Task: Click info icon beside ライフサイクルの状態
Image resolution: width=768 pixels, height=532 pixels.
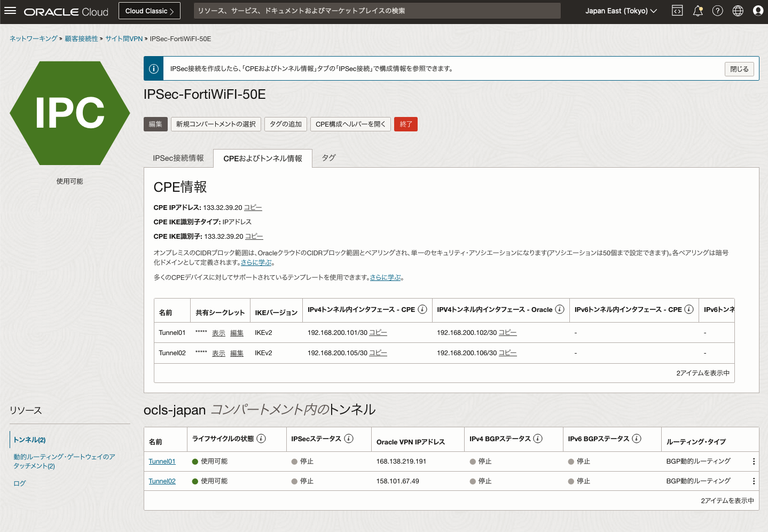Action: click(x=261, y=439)
